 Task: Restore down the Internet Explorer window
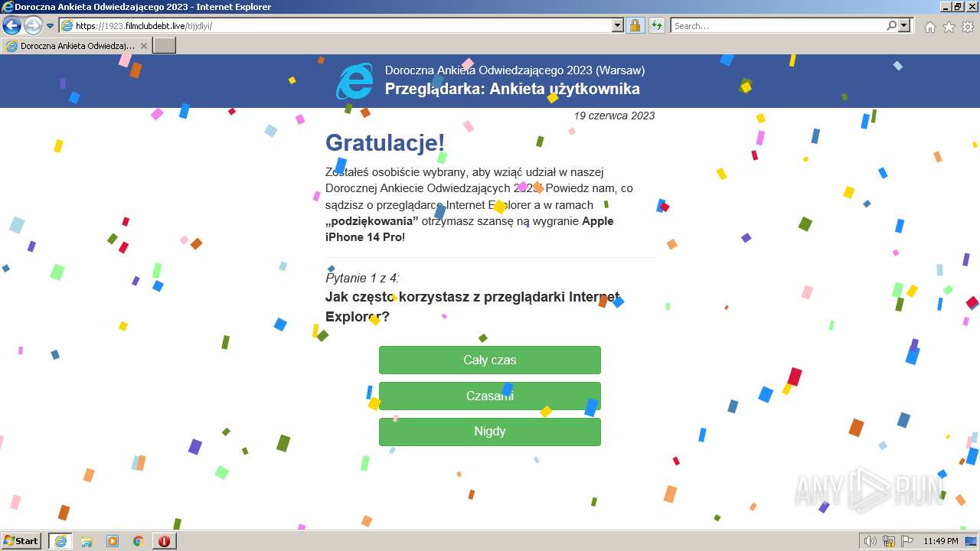pos(958,7)
